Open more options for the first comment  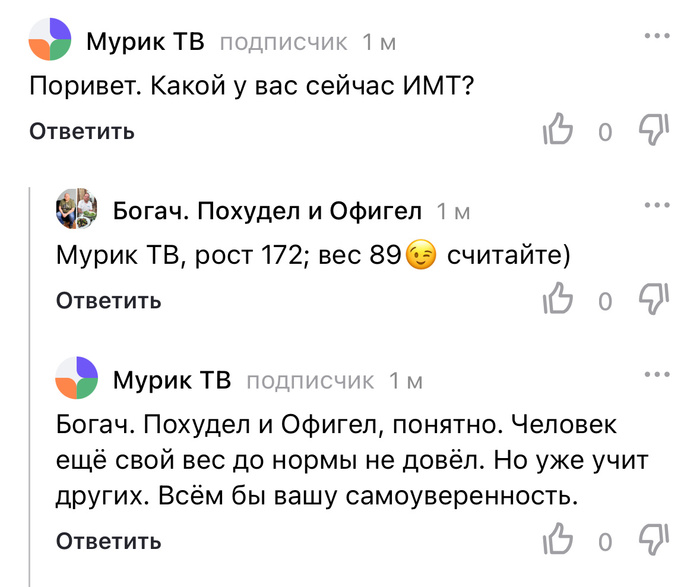[656, 35]
